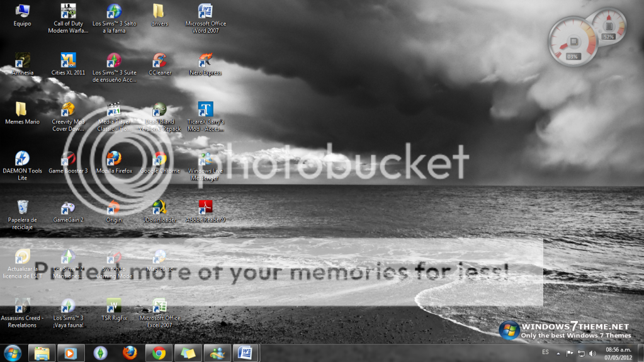Select the JDownloader desktop icon
Image resolution: width=644 pixels, height=362 pixels.
coord(160,207)
